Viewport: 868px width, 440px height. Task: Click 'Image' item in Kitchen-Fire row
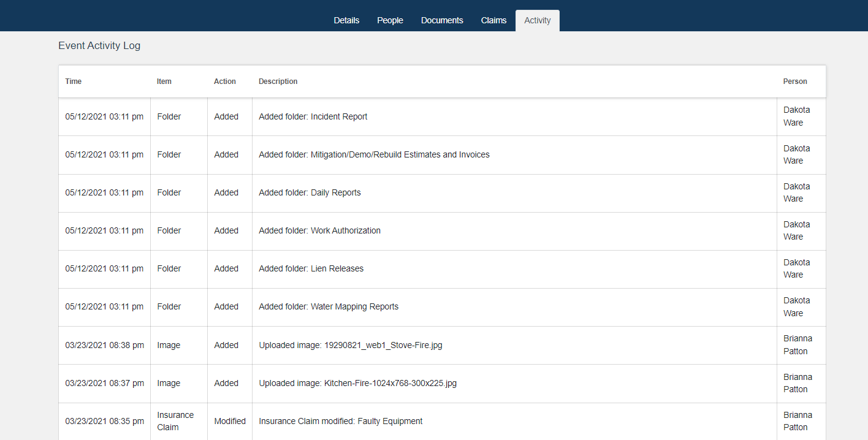tap(169, 383)
